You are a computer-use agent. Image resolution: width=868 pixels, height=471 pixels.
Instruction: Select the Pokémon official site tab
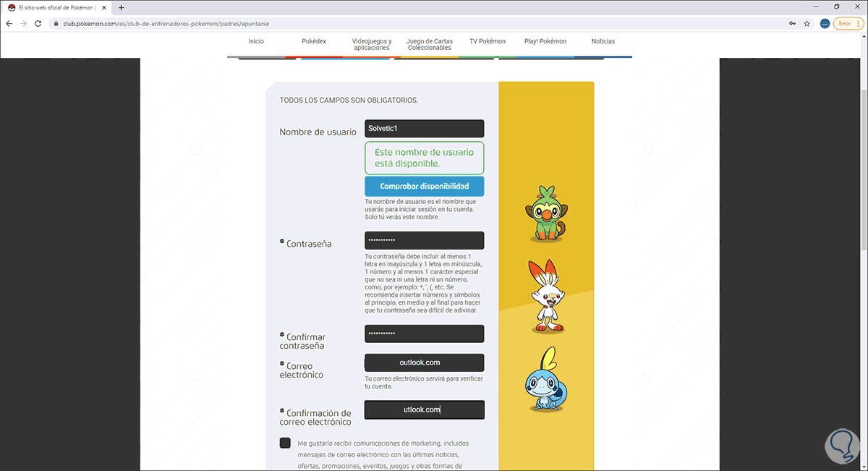tap(57, 7)
